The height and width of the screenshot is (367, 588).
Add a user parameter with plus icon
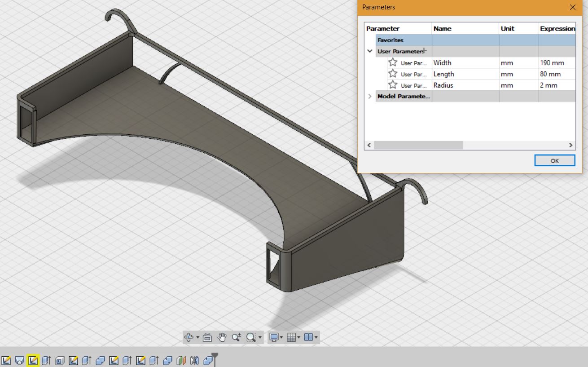point(424,51)
